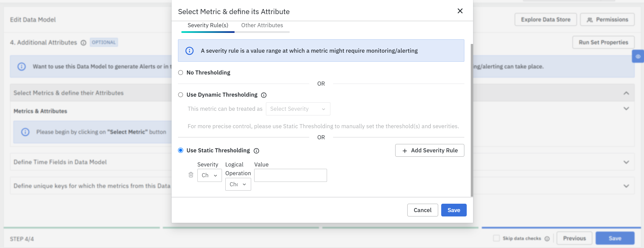644x248 pixels.
Task: Click the Add Severity Rule button
Action: click(429, 150)
